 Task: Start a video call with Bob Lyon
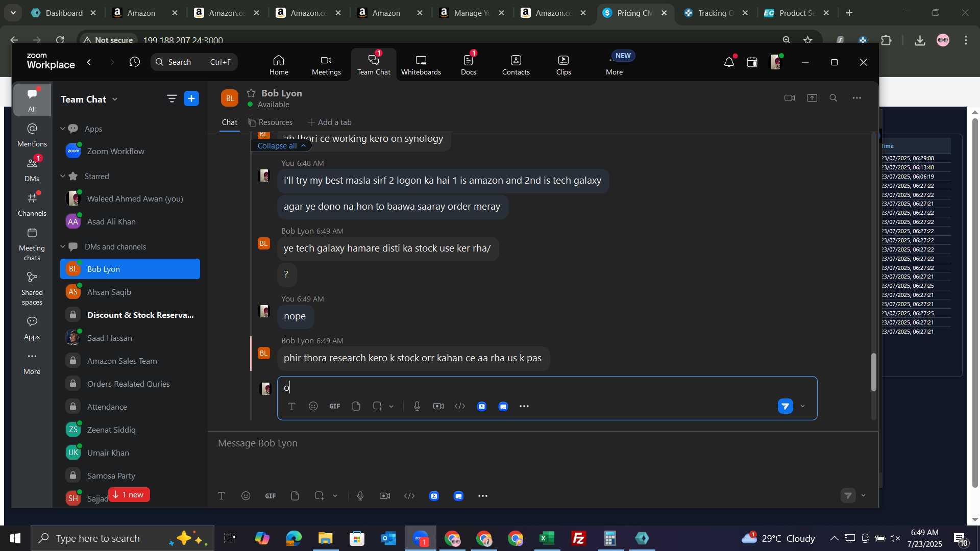coord(789,98)
